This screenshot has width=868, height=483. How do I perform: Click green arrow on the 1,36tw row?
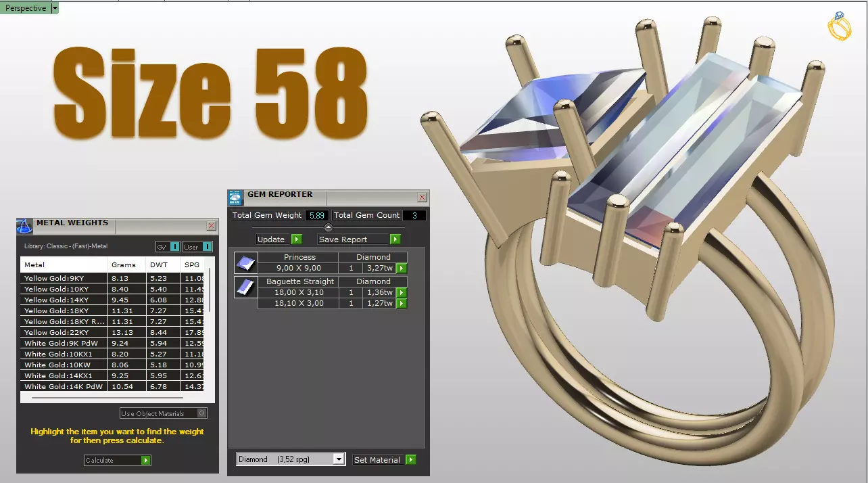point(402,292)
